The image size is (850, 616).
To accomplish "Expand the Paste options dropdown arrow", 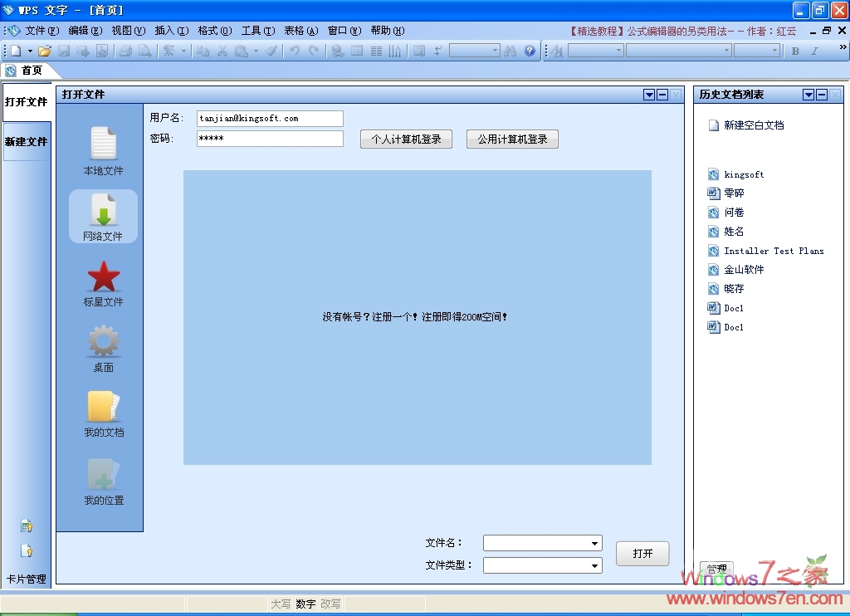I will [x=256, y=51].
